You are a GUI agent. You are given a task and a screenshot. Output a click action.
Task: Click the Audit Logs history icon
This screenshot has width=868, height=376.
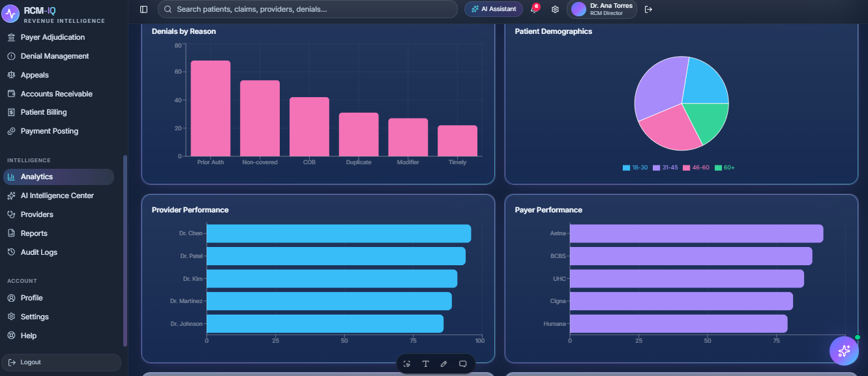click(x=11, y=252)
